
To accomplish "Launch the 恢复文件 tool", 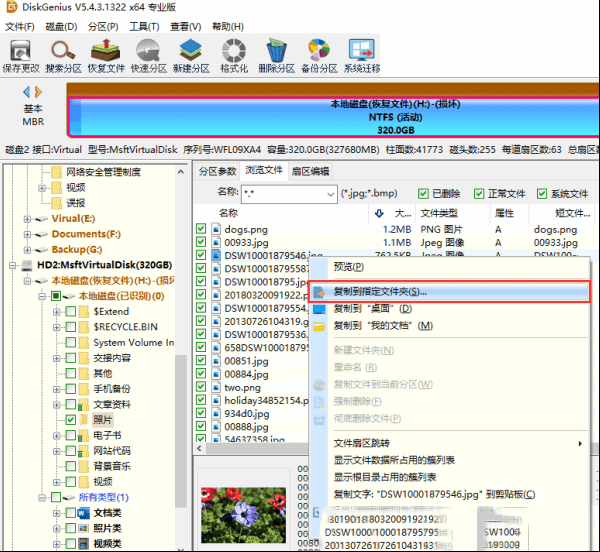I will [x=106, y=50].
